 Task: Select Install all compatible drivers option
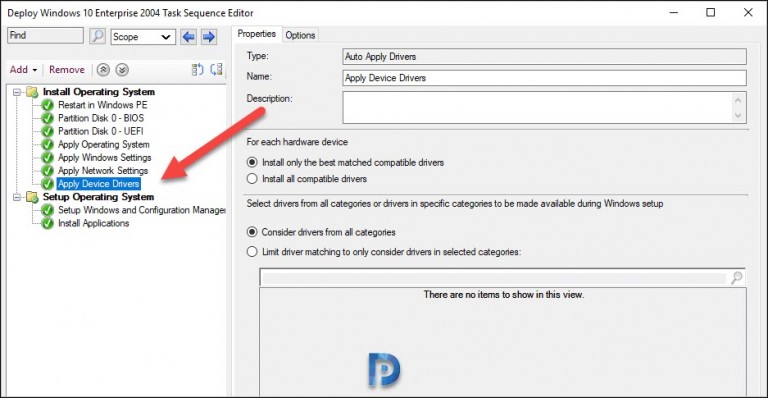[x=252, y=179]
